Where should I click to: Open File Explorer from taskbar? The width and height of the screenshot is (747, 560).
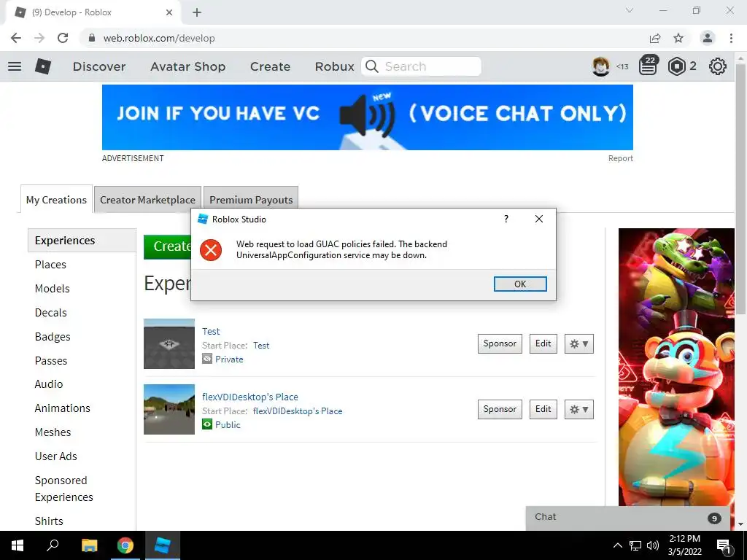pos(89,545)
